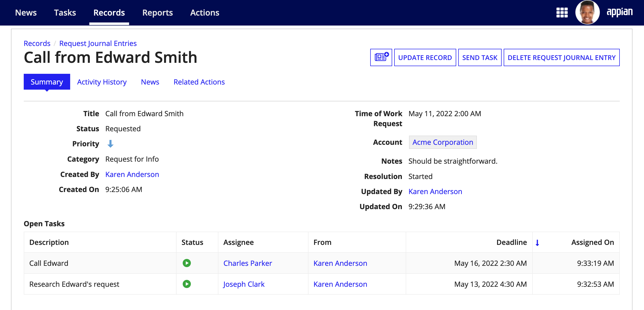Open the app grid navigation menu icon
This screenshot has height=310, width=644.
[x=562, y=13]
